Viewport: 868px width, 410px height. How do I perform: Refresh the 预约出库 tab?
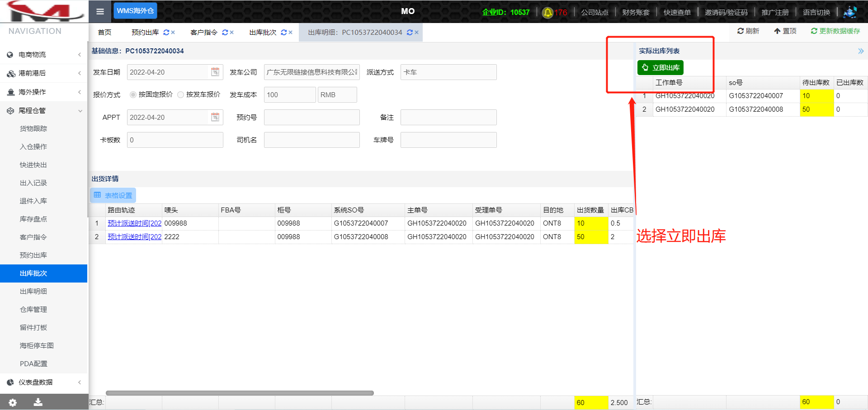point(166,33)
